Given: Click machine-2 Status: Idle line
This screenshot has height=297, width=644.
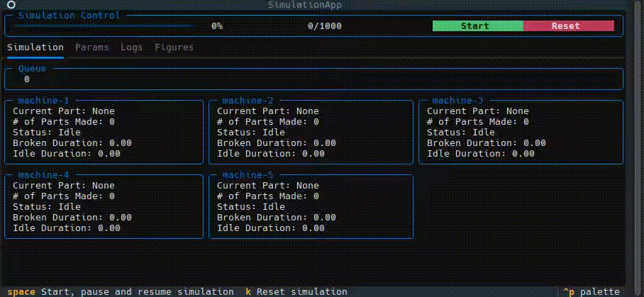Looking at the screenshot, I should [251, 133].
